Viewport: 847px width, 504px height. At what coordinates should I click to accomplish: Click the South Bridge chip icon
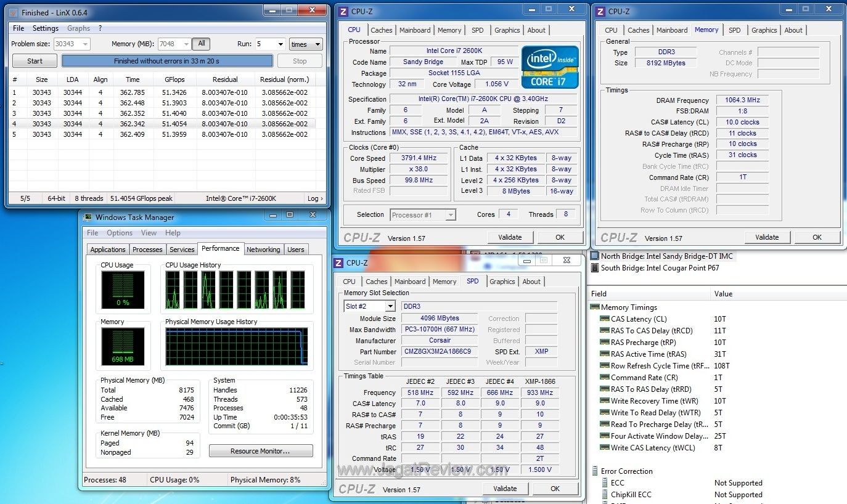tap(595, 268)
